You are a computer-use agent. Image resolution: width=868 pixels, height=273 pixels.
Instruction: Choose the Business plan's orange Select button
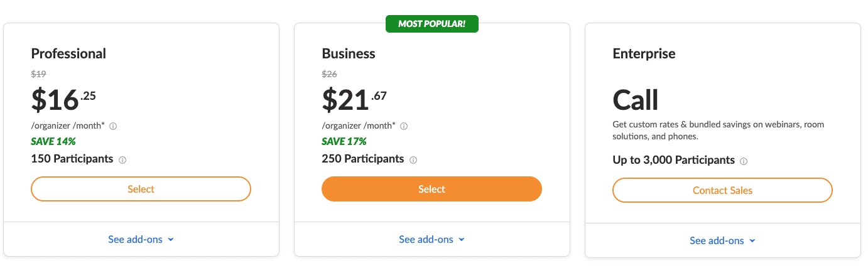pyautogui.click(x=431, y=189)
